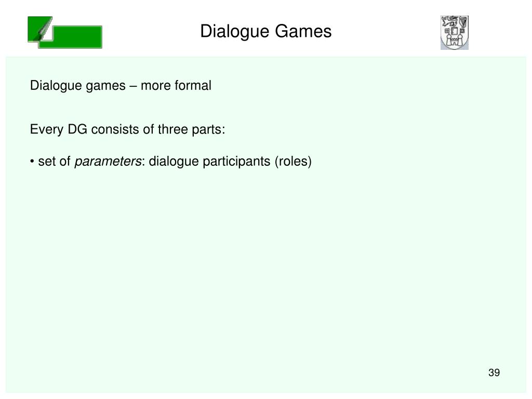Click the green logo at top left
Image resolution: width=532 pixels, height=399 pixels.
65,32
